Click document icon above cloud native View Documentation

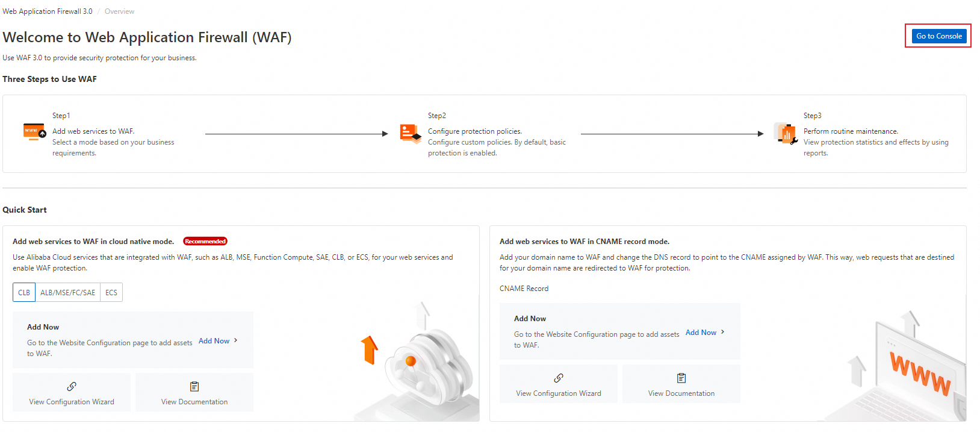pyautogui.click(x=194, y=386)
